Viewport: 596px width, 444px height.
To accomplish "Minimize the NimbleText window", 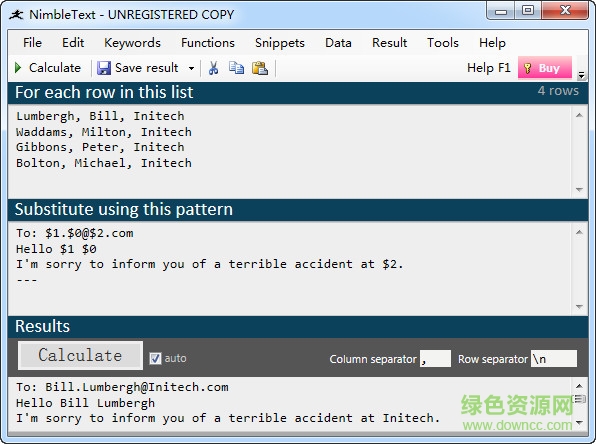I will (x=501, y=11).
